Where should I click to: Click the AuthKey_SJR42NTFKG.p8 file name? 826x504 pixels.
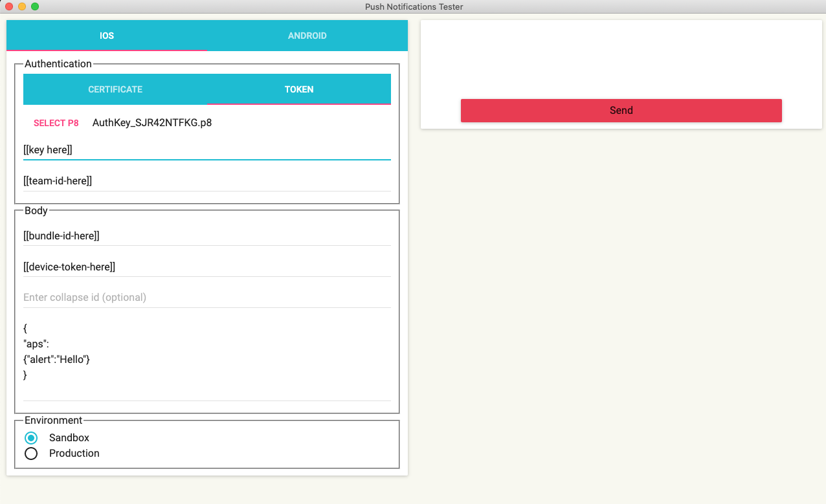point(152,123)
